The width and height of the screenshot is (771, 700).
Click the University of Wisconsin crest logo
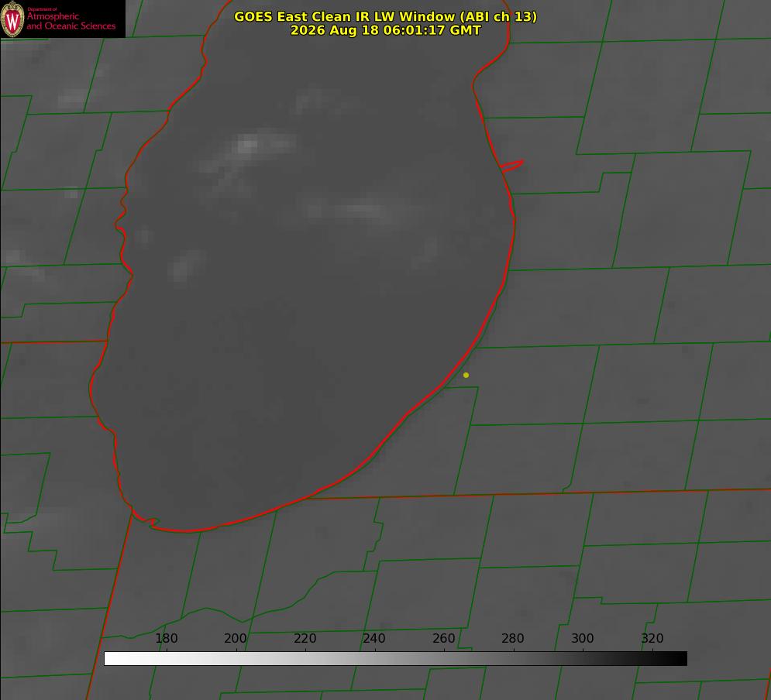pyautogui.click(x=12, y=19)
